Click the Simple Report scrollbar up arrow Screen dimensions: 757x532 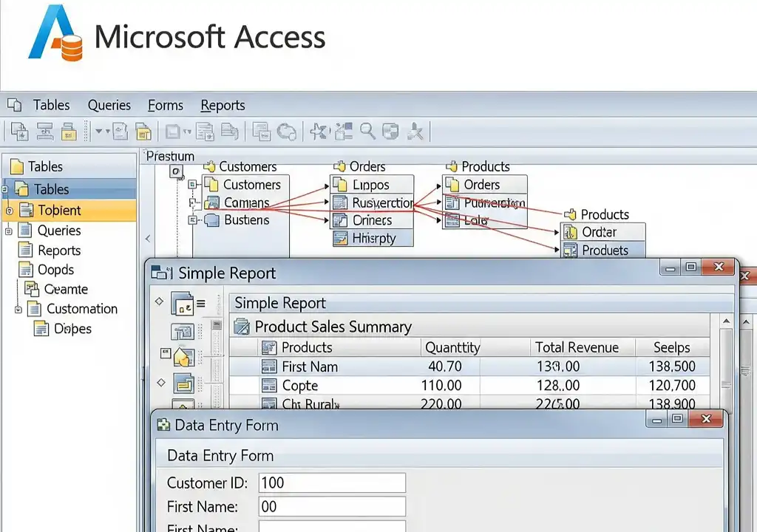point(726,321)
